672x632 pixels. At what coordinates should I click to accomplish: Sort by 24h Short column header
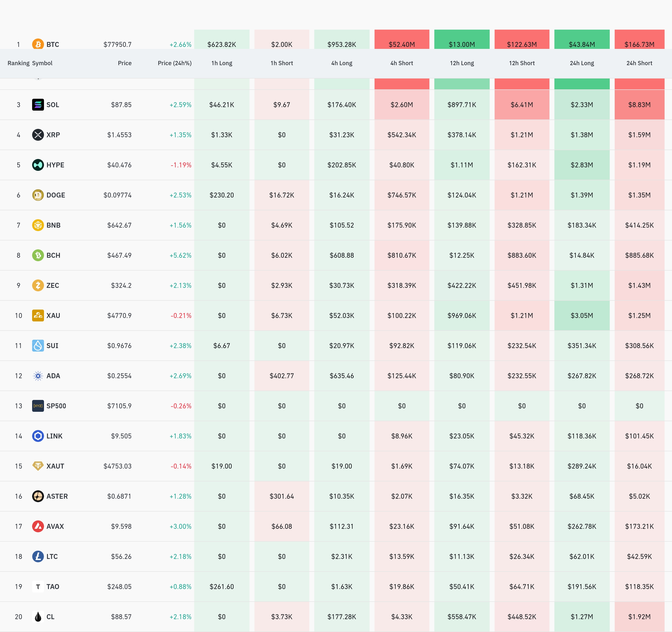click(639, 63)
